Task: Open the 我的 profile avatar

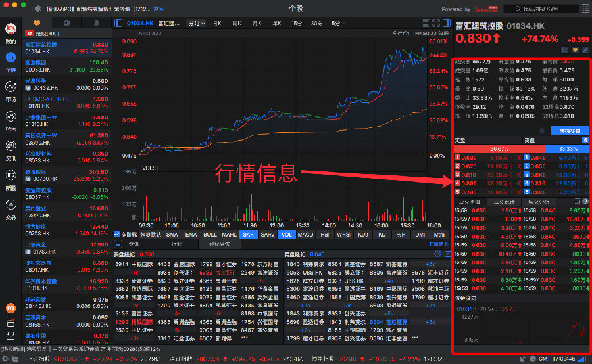Action: 11,29
